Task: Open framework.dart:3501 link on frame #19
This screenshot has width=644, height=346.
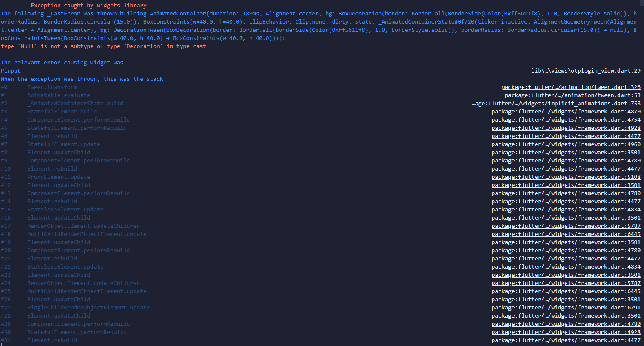Action: click(566, 242)
